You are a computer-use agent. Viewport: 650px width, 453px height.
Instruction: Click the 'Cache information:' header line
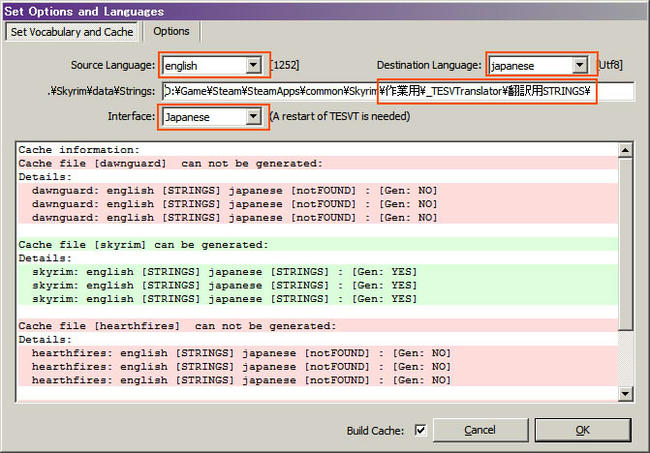[79, 150]
